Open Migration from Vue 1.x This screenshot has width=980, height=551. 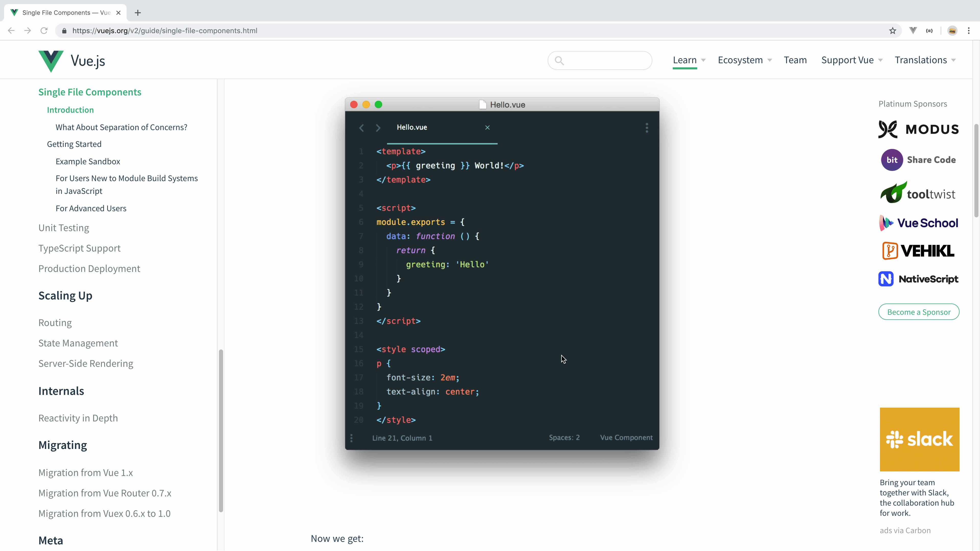85,473
